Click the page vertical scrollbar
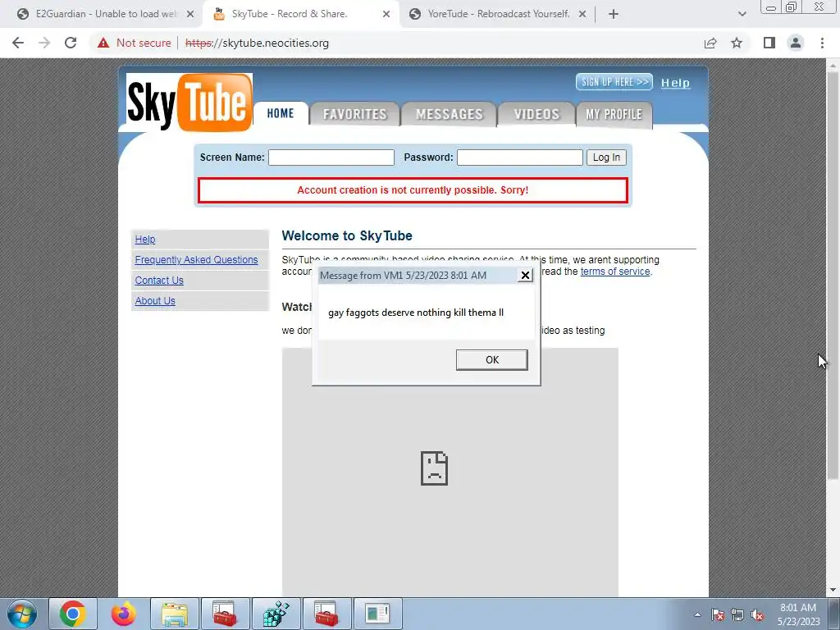Viewport: 840px width, 630px height. (833, 276)
